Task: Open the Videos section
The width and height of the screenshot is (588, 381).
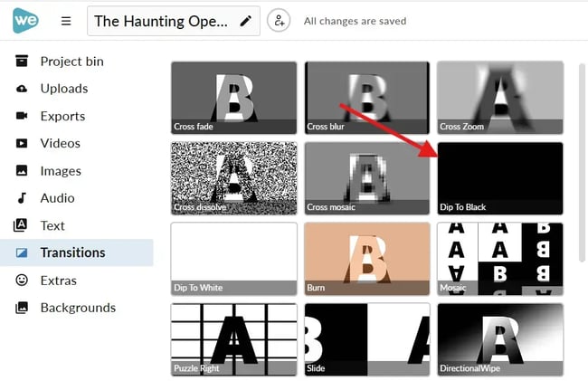Action: tap(60, 143)
